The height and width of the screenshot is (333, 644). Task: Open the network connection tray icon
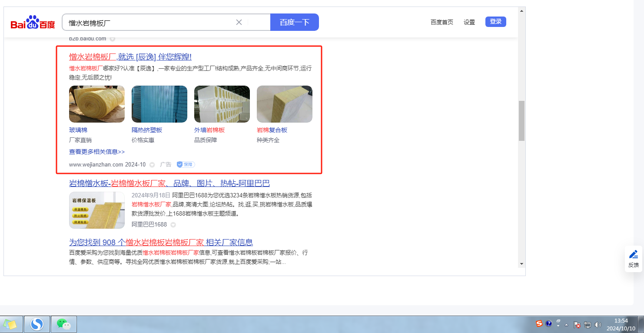588,324
